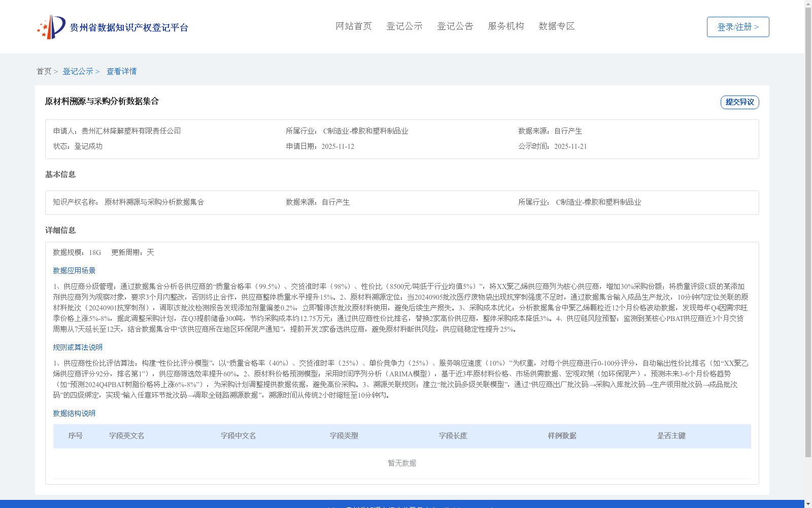Open the 登记公示 navigation item

point(404,26)
